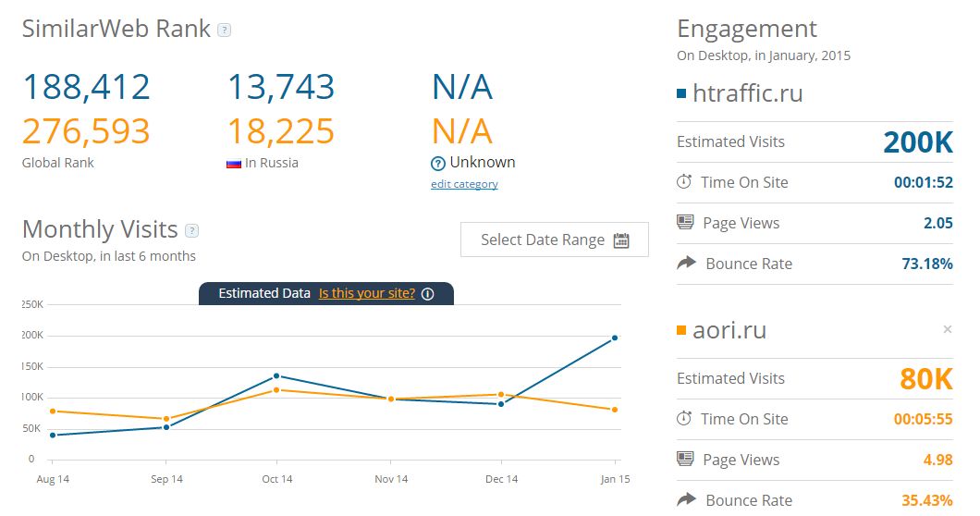Click global rank value 276,593

click(x=86, y=131)
